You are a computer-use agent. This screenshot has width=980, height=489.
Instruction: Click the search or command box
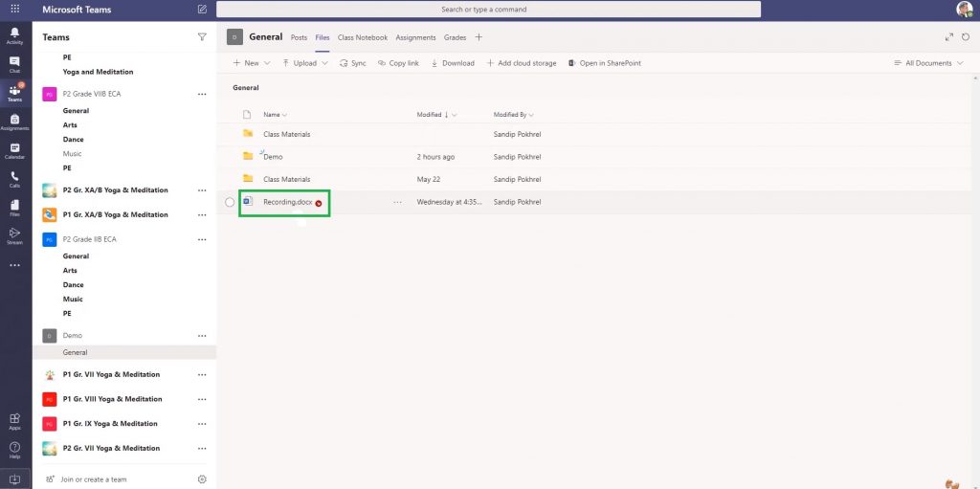point(488,10)
